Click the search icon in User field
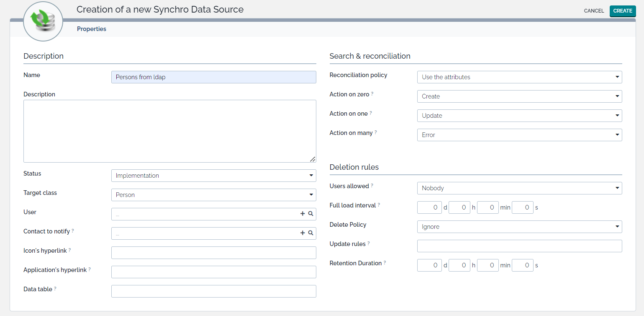 coord(310,214)
